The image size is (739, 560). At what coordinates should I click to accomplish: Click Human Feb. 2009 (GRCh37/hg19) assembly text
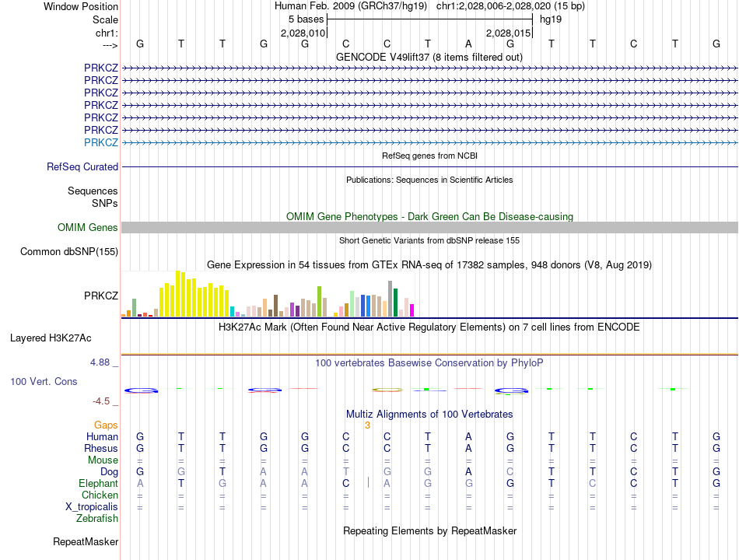click(x=351, y=6)
